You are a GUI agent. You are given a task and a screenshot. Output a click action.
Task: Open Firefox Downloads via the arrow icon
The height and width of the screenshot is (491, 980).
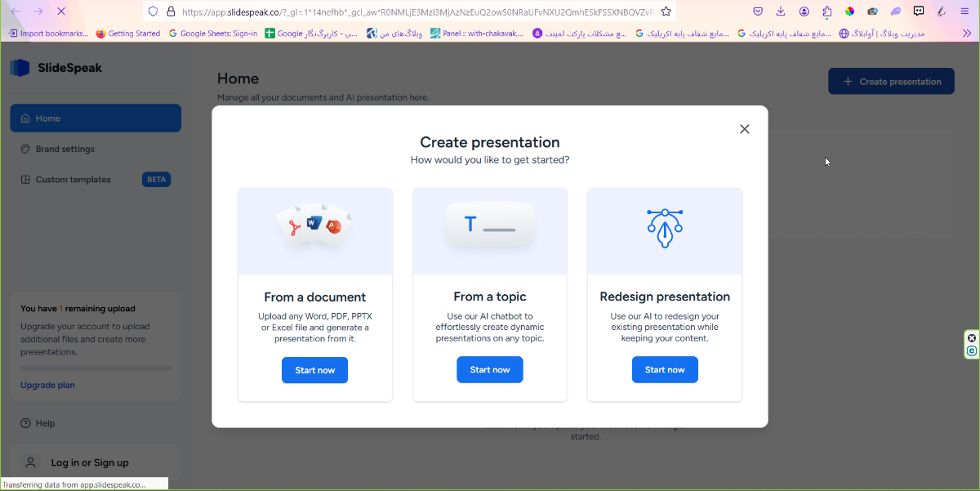(x=780, y=11)
